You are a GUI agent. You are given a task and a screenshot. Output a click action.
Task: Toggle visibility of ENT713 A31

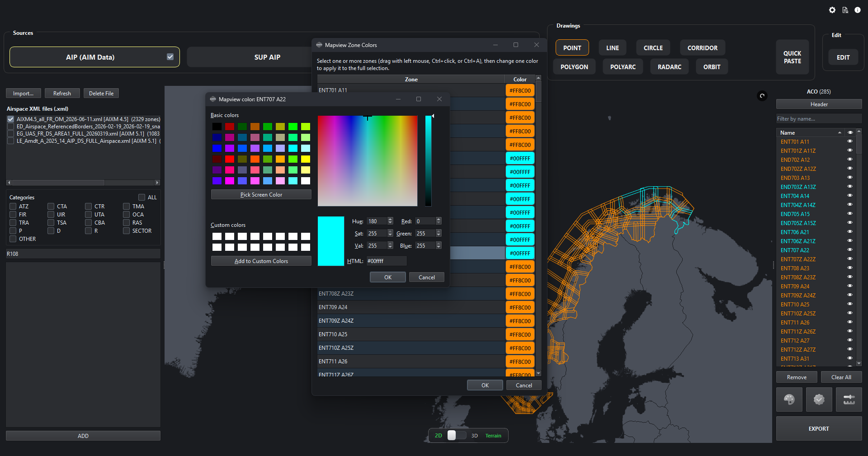[x=850, y=358]
